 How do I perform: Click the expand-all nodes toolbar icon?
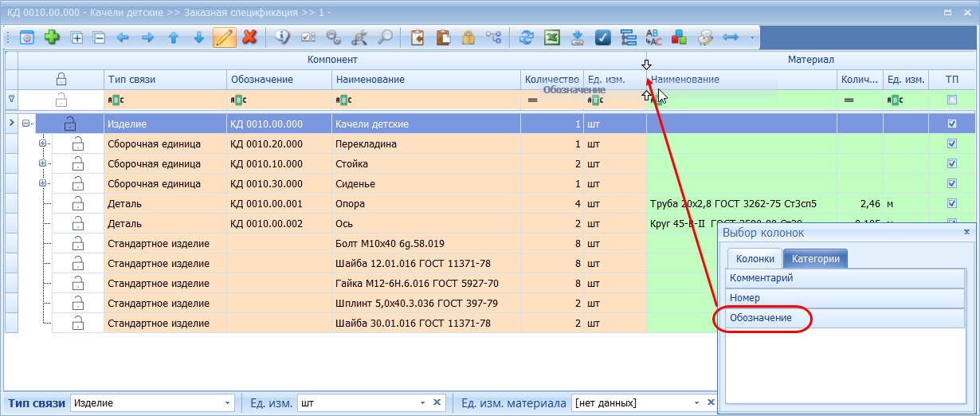point(77,37)
